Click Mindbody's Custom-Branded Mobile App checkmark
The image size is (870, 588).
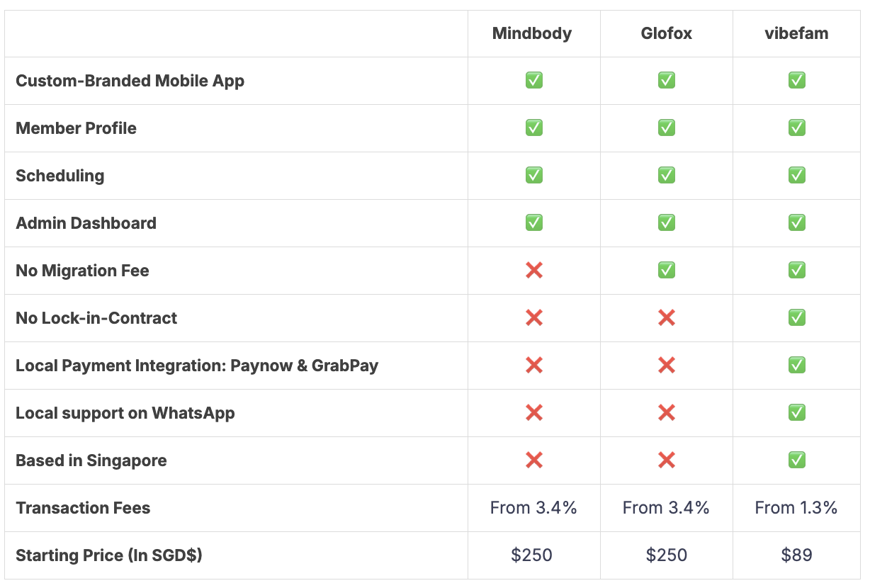534,81
